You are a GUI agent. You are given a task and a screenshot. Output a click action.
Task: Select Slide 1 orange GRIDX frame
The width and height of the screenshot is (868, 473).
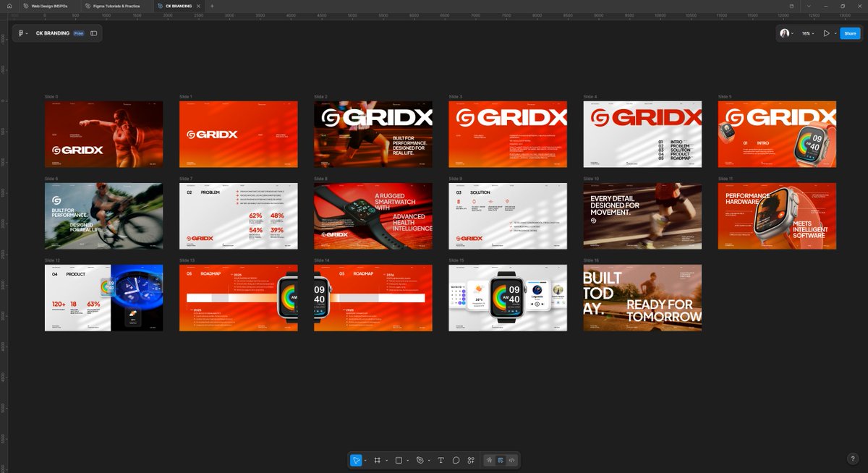coord(238,134)
